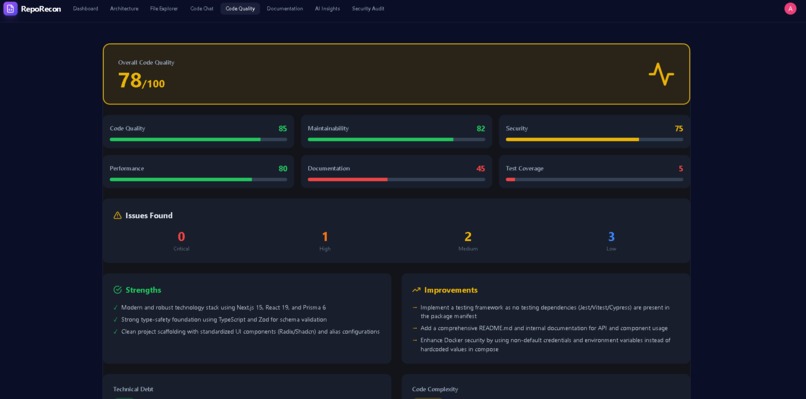Select the Code Quality tab
Screen dimensions: 806x399
pyautogui.click(x=240, y=9)
